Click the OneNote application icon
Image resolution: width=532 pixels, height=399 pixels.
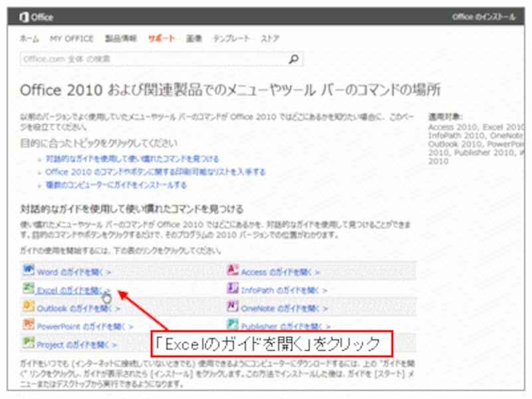tap(233, 306)
